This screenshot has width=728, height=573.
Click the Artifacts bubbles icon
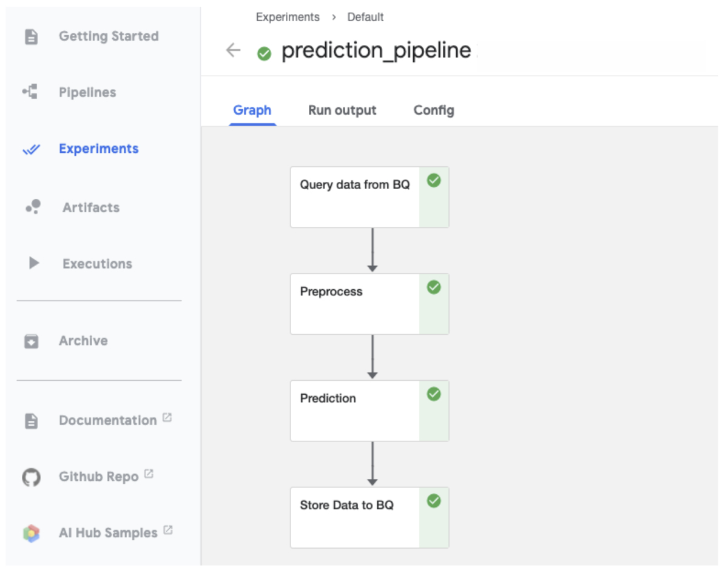pos(33,207)
